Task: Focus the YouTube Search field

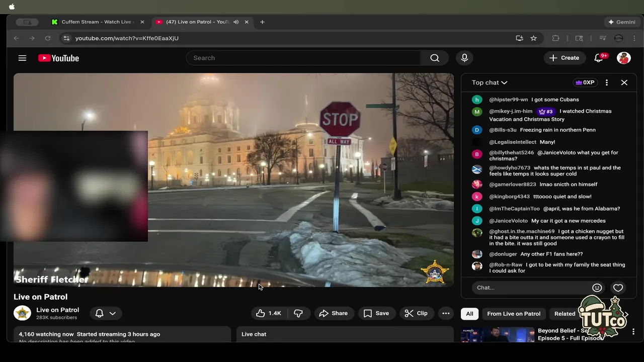Action: tap(303, 58)
